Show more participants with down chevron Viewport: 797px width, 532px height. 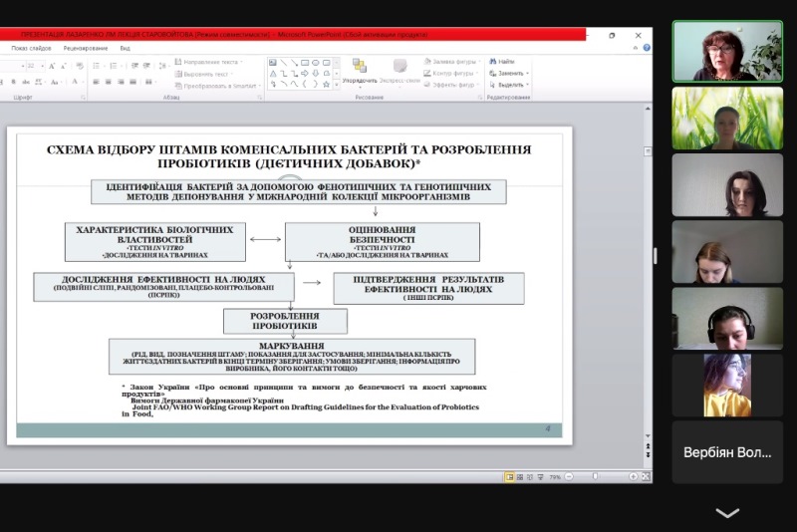coord(727,513)
